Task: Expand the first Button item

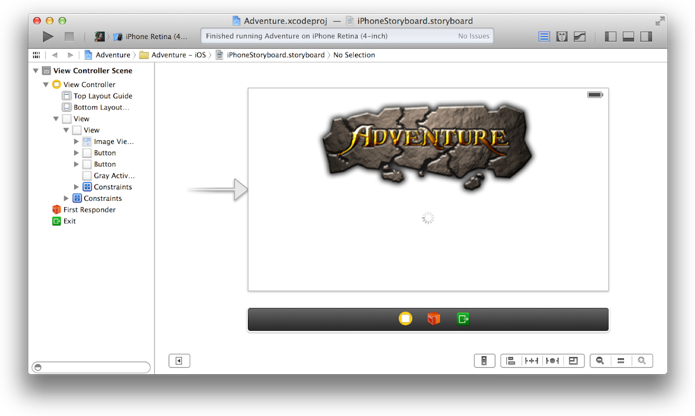Action: [x=76, y=153]
